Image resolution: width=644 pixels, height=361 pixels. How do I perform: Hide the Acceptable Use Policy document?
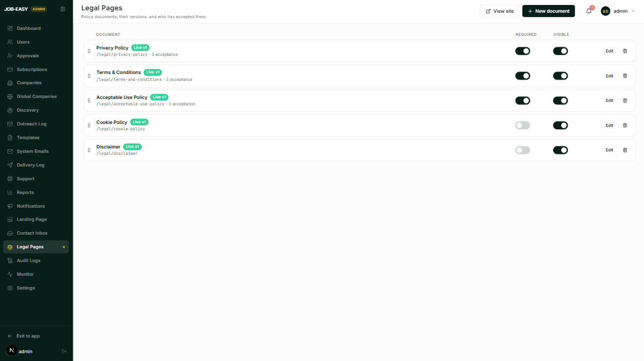[x=560, y=100]
